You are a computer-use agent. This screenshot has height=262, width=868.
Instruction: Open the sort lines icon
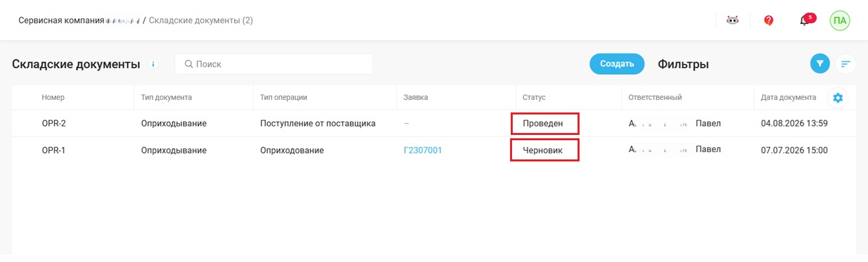pos(846,64)
